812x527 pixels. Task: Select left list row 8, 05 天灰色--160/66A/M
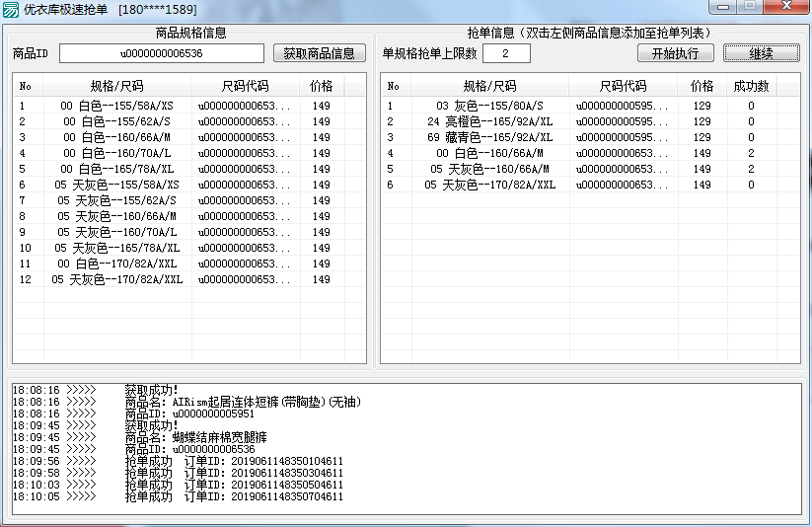coord(189,216)
